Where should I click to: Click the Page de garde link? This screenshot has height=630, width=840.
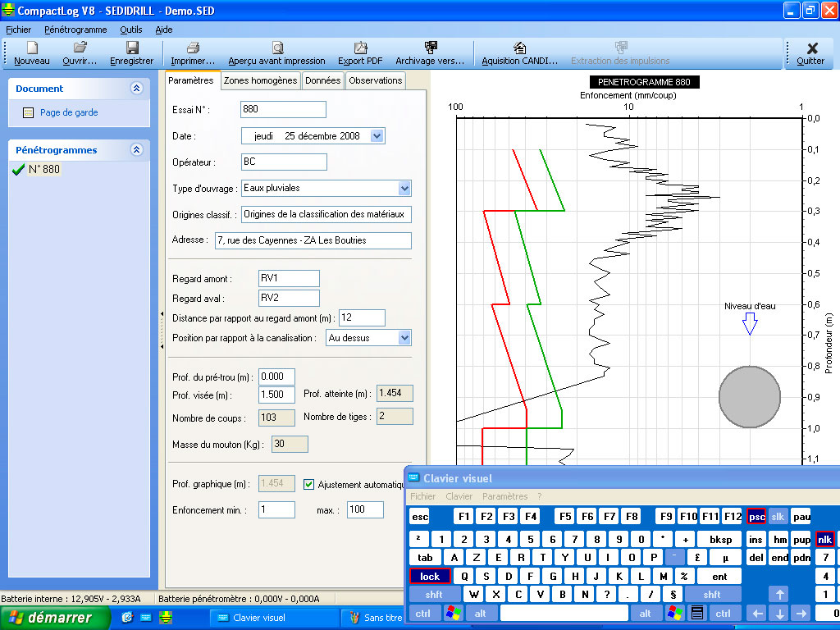[x=69, y=112]
